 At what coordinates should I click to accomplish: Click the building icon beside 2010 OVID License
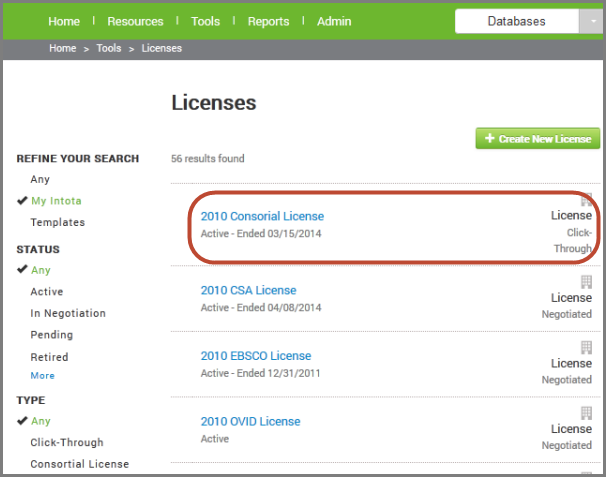tap(586, 413)
